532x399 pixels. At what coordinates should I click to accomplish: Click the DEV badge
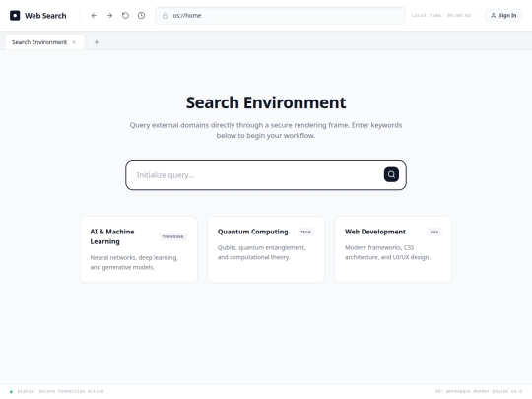434,233
